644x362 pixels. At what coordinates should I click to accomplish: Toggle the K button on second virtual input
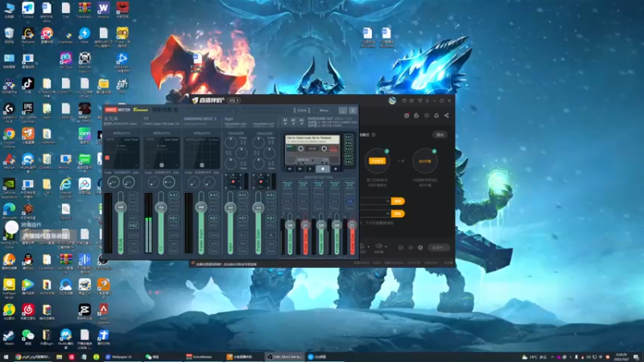[271, 235]
